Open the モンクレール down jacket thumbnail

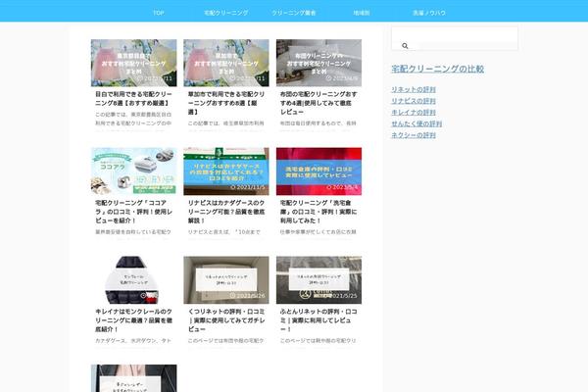pyautogui.click(x=133, y=280)
